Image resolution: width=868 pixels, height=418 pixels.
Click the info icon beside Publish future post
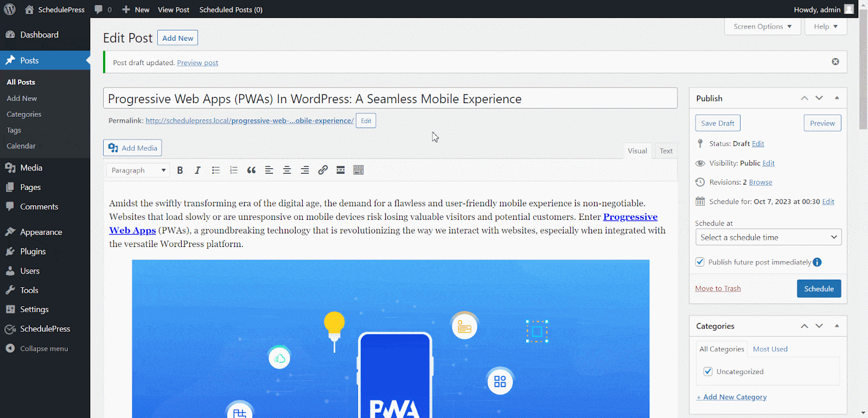pos(817,262)
